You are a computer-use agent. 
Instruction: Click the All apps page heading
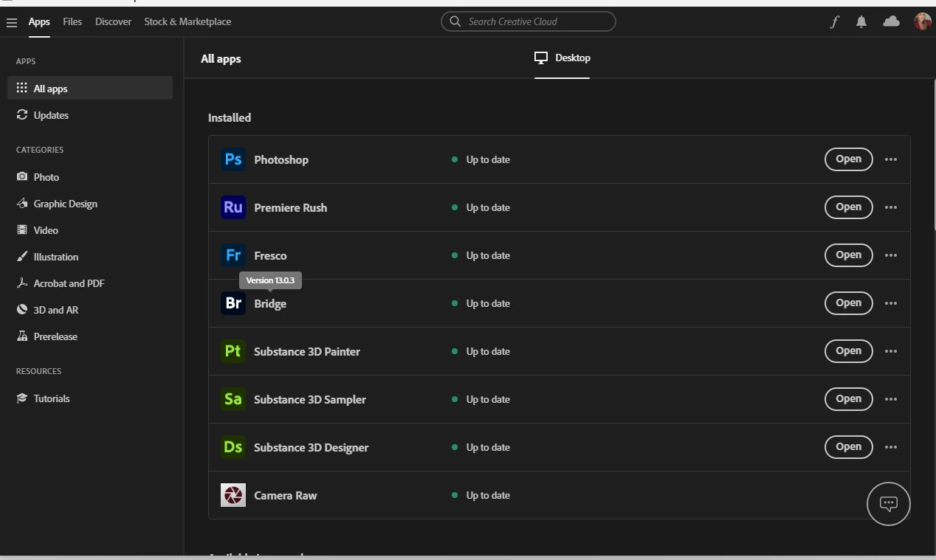pyautogui.click(x=221, y=58)
